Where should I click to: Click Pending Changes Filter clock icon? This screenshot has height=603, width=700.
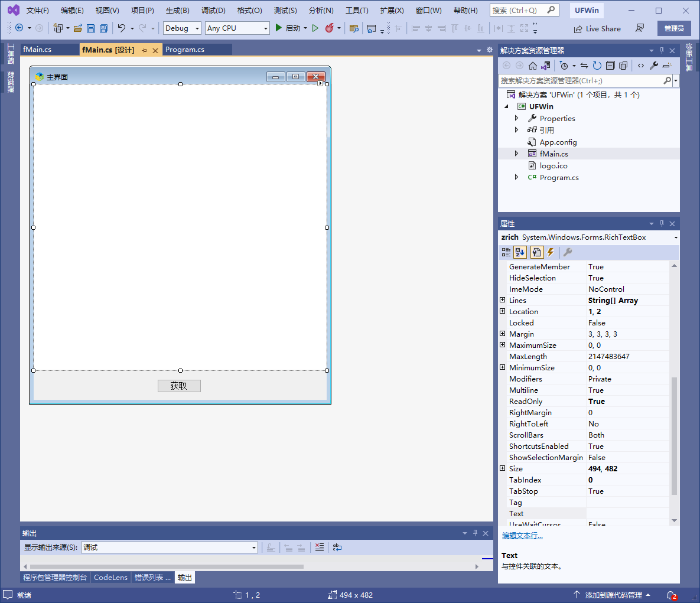point(564,66)
